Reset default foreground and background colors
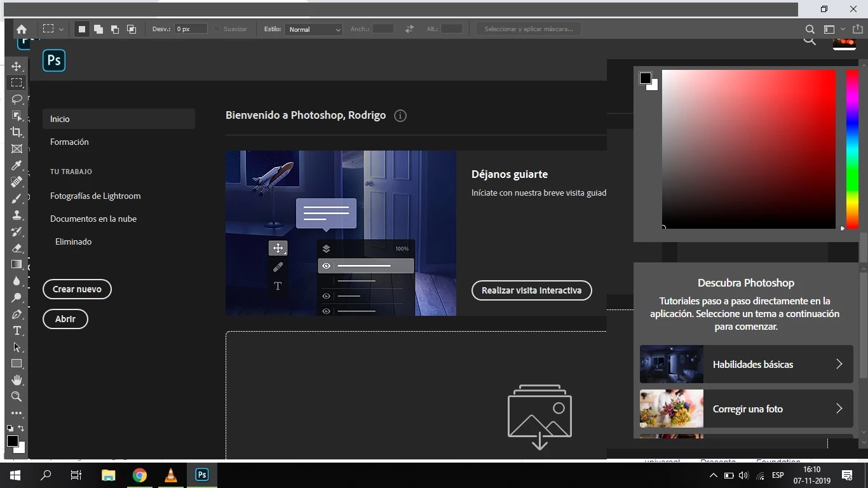 click(10, 428)
